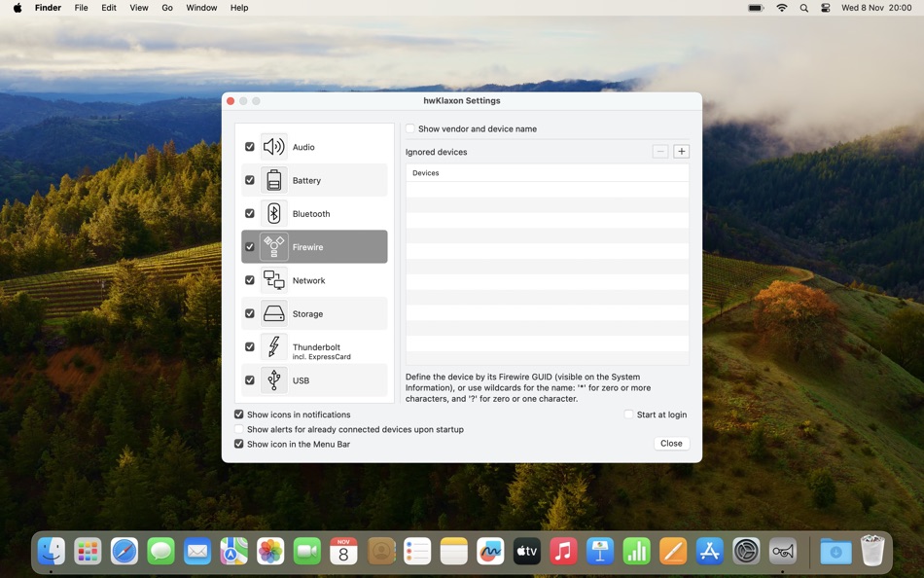Open Apple TV from the Dock
The image size is (924, 578).
click(527, 552)
